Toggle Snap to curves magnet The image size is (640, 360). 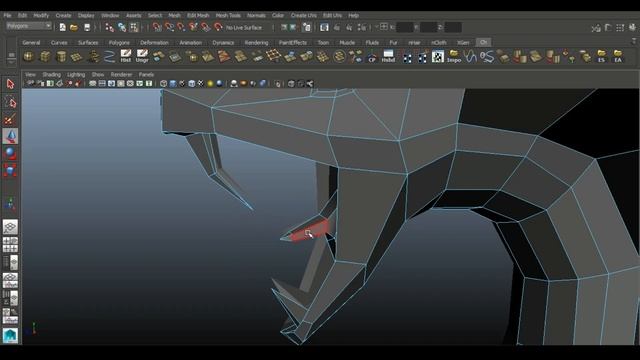point(169,27)
